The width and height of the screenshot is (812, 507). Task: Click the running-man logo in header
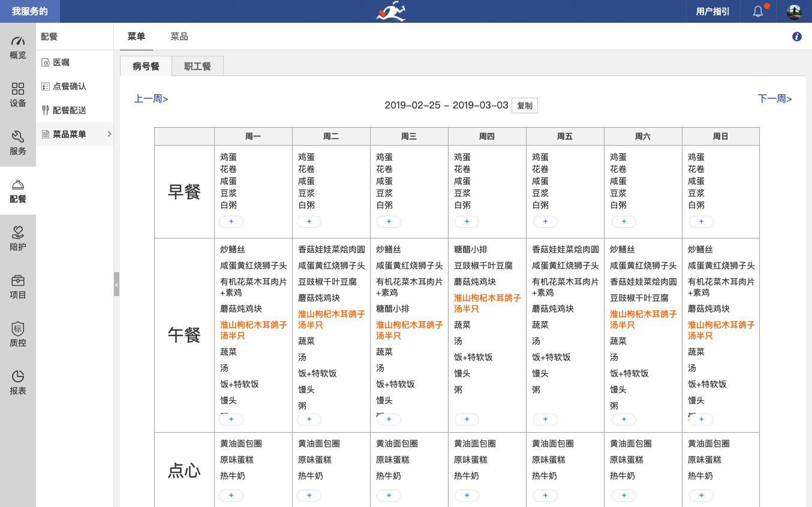pyautogui.click(x=392, y=11)
